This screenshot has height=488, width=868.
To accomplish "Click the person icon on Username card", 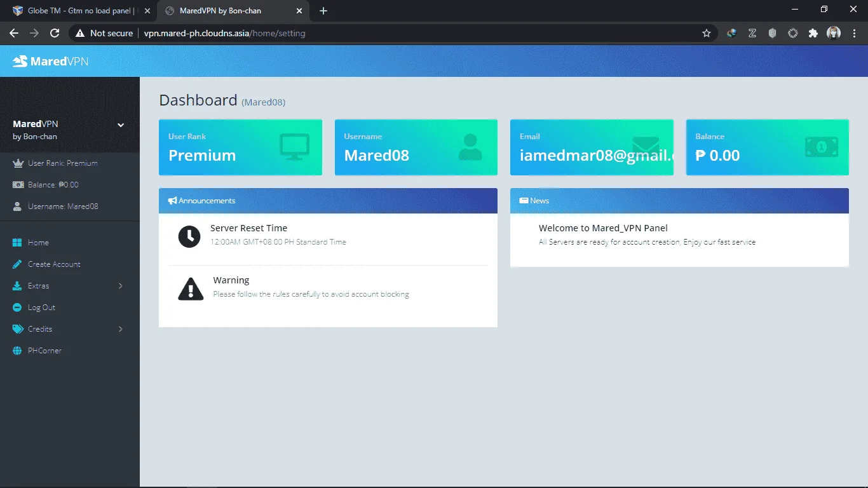I will [470, 147].
